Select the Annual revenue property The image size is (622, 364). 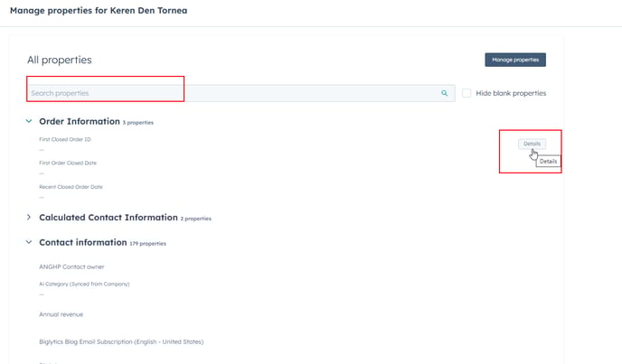(x=61, y=314)
